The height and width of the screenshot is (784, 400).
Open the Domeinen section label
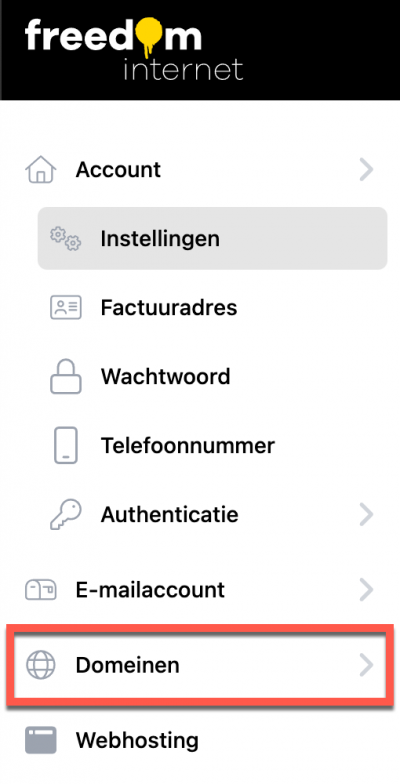tap(128, 666)
